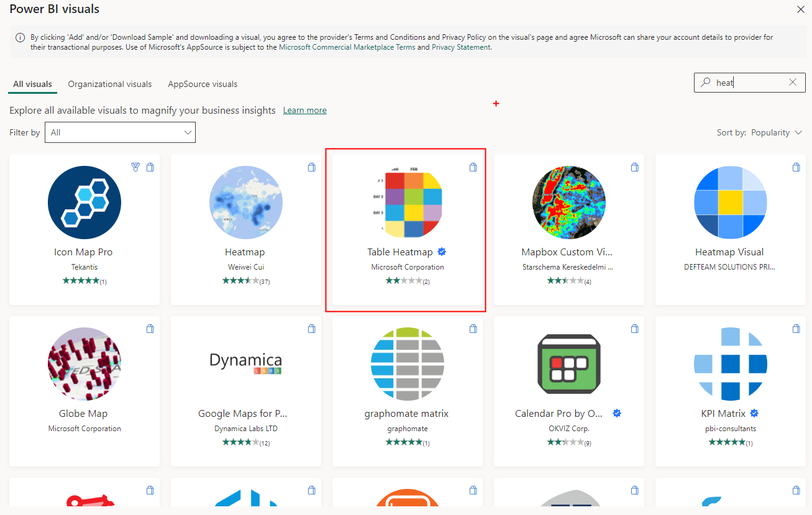This screenshot has width=812, height=515.
Task: Click the graphomate matrix title
Action: pyautogui.click(x=406, y=414)
